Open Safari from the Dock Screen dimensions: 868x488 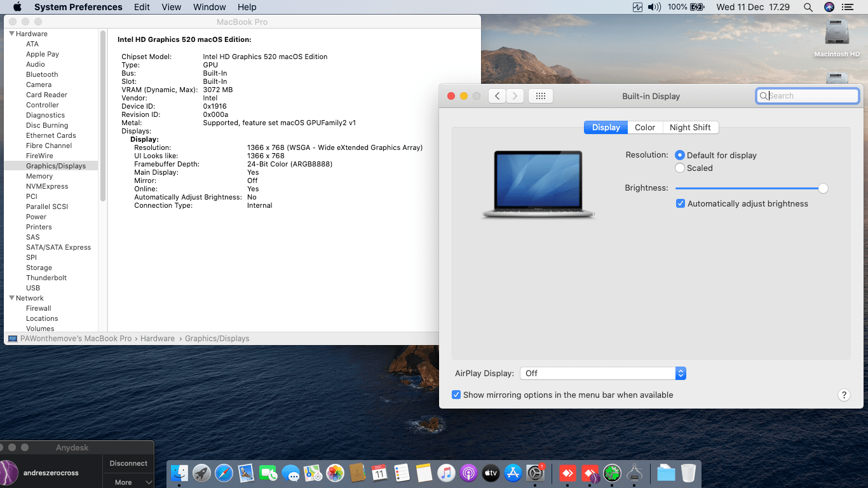224,473
